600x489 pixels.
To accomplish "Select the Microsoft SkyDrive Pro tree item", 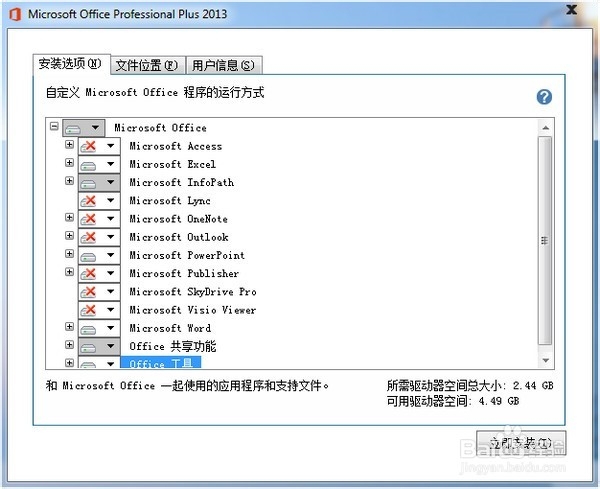I will pyautogui.click(x=193, y=292).
